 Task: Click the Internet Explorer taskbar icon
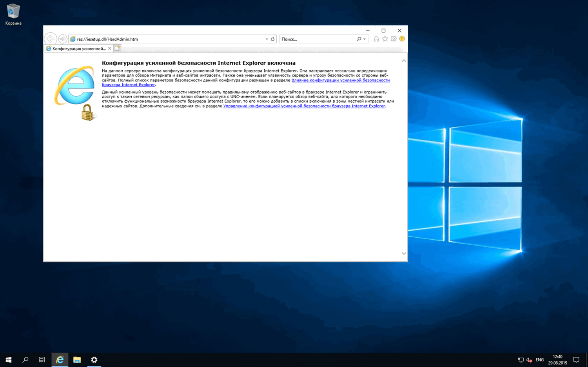60,360
